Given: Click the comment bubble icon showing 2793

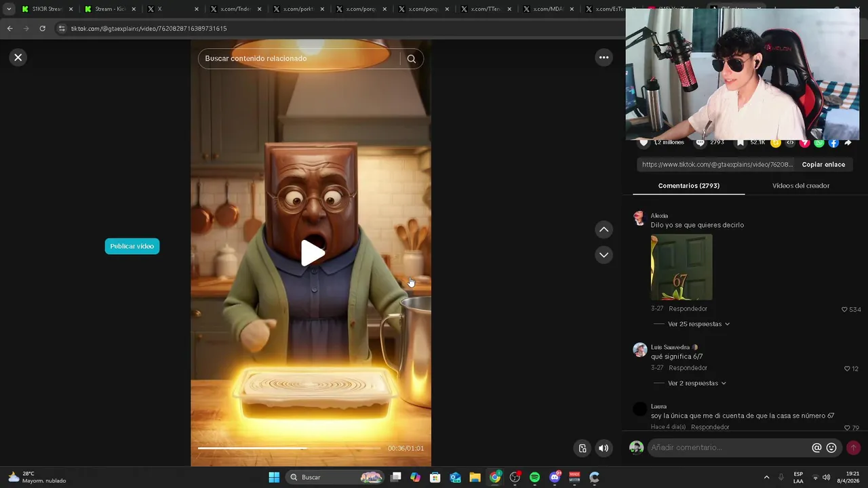Looking at the screenshot, I should click(701, 142).
